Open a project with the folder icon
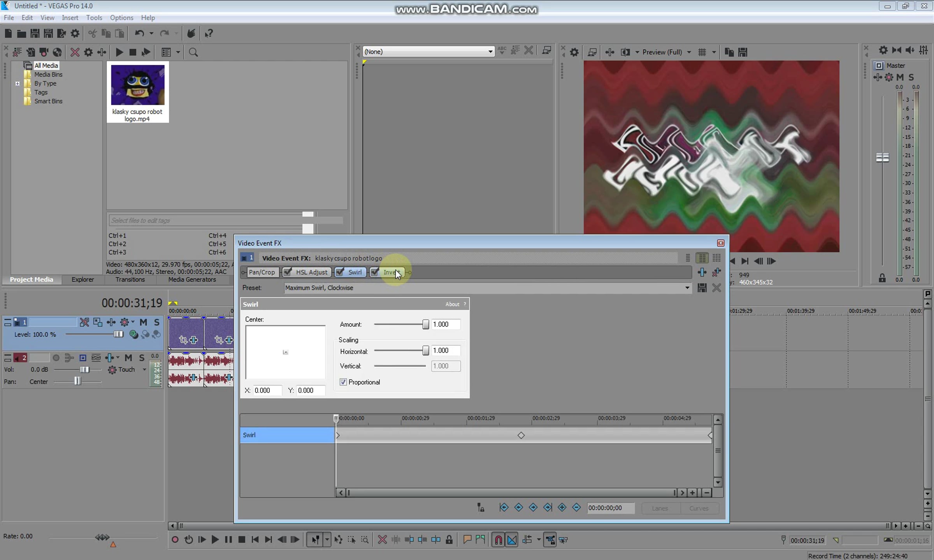934x560 pixels. (21, 33)
